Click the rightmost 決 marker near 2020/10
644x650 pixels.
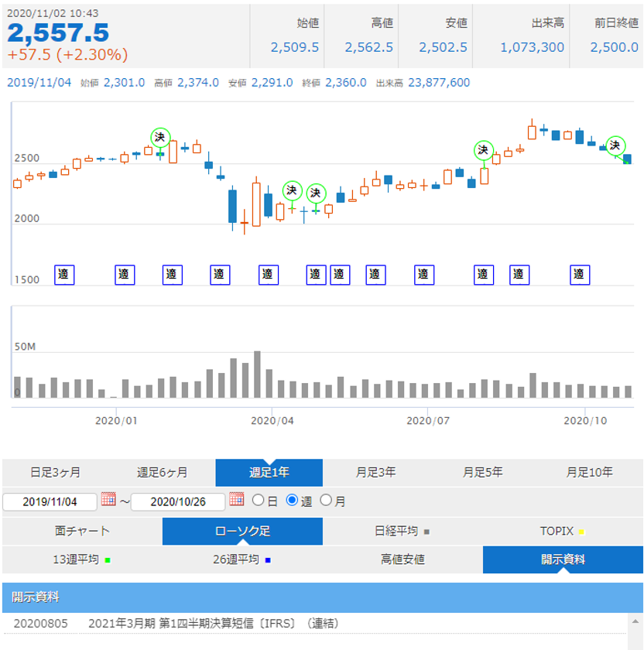coord(614,145)
